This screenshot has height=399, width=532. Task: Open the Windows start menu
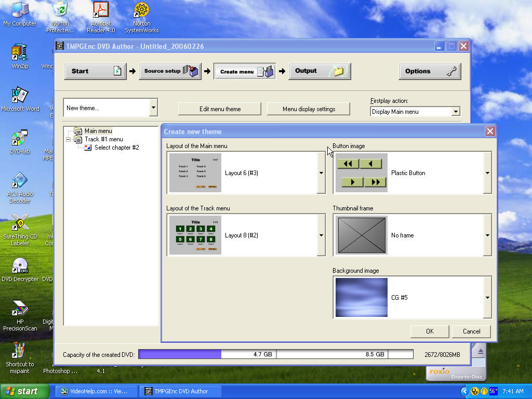25,391
